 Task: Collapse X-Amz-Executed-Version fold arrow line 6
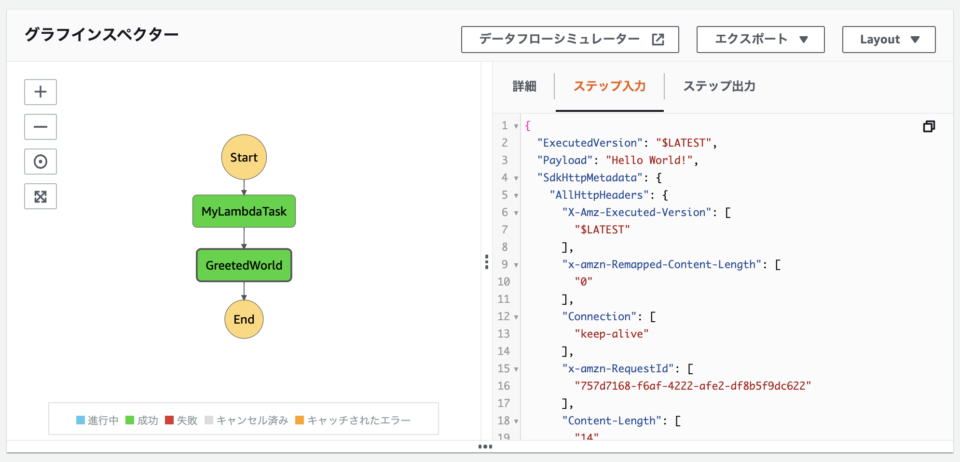[517, 213]
